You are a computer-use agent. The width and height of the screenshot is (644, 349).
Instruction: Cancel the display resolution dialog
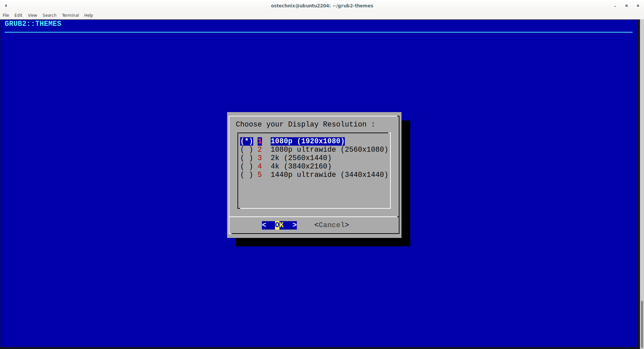pyautogui.click(x=331, y=225)
